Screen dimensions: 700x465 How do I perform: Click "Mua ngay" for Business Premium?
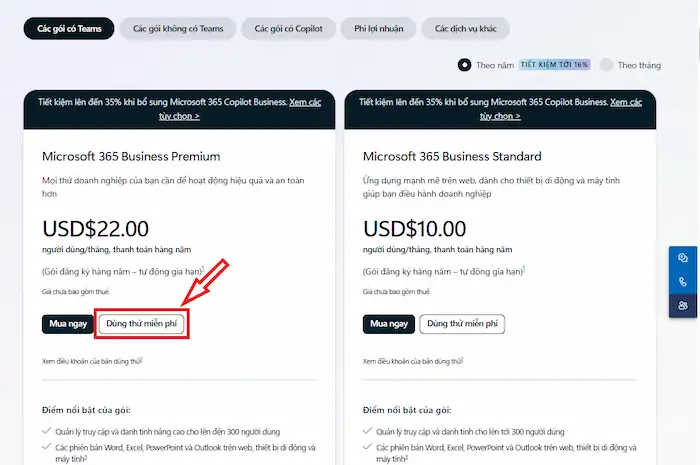[68, 324]
